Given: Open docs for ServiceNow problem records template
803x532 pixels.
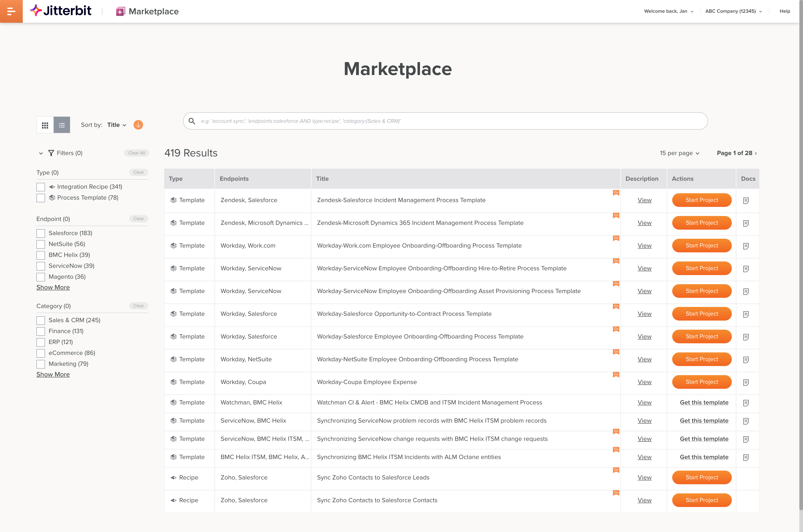Looking at the screenshot, I should coord(746,421).
